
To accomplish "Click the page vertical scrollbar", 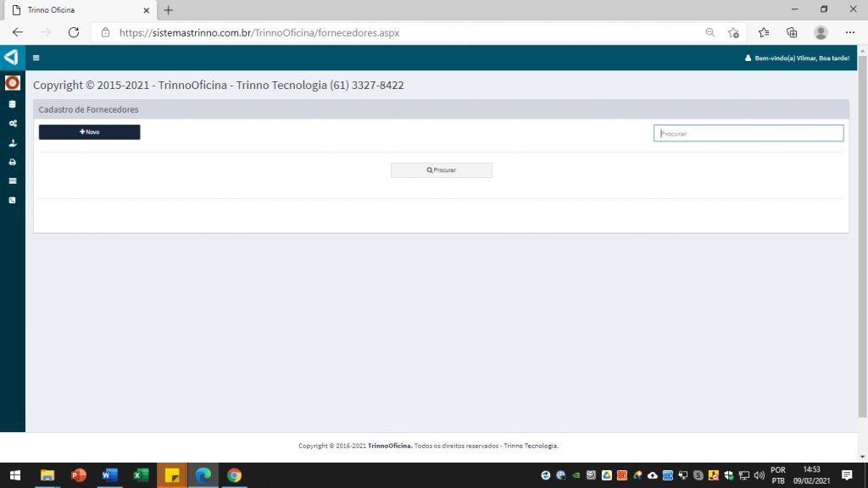I will tap(862, 237).
